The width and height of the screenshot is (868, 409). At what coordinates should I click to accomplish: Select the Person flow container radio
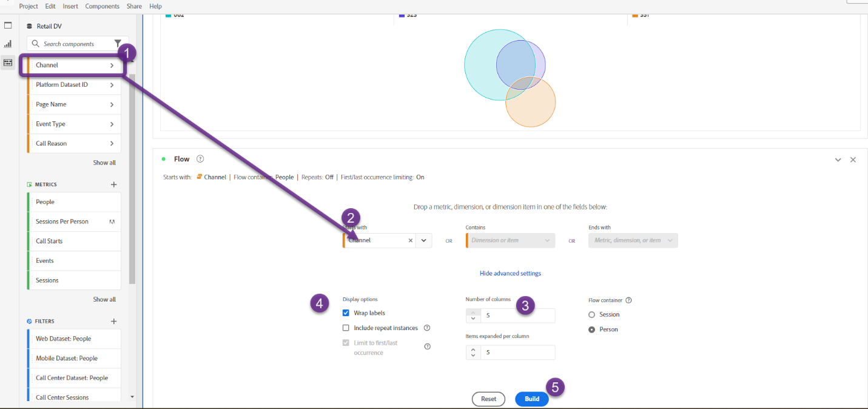pyautogui.click(x=592, y=330)
